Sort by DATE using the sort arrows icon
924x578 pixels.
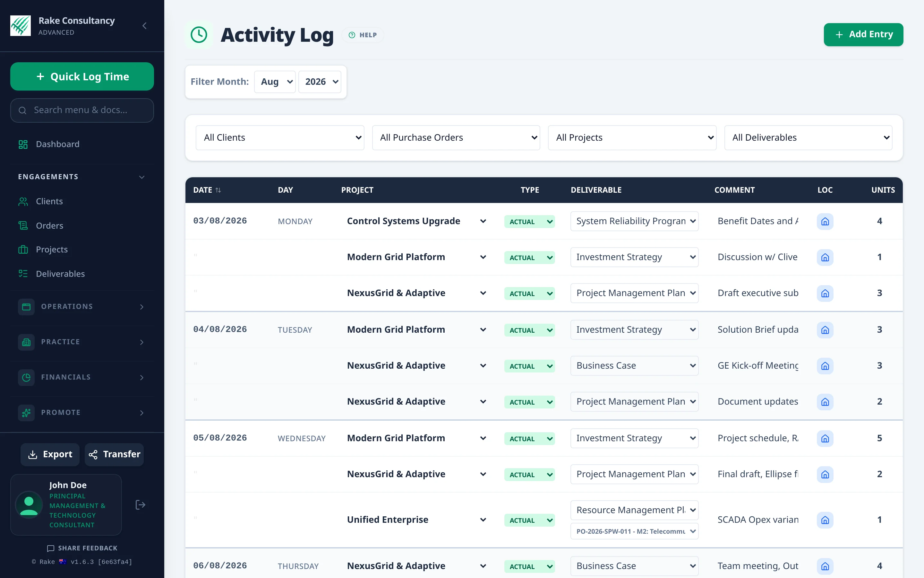click(218, 190)
